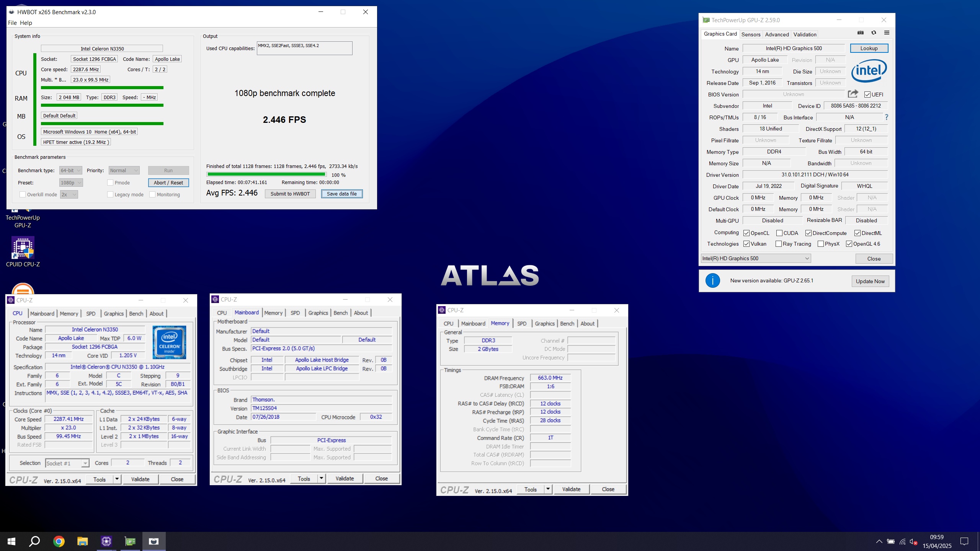Open the Bench tab in the CPU-Z CPU window
The image size is (980, 551).
coord(136,313)
